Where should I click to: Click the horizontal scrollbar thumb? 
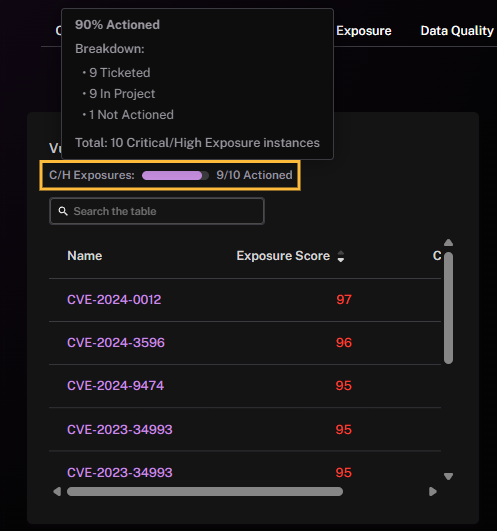[x=205, y=491]
